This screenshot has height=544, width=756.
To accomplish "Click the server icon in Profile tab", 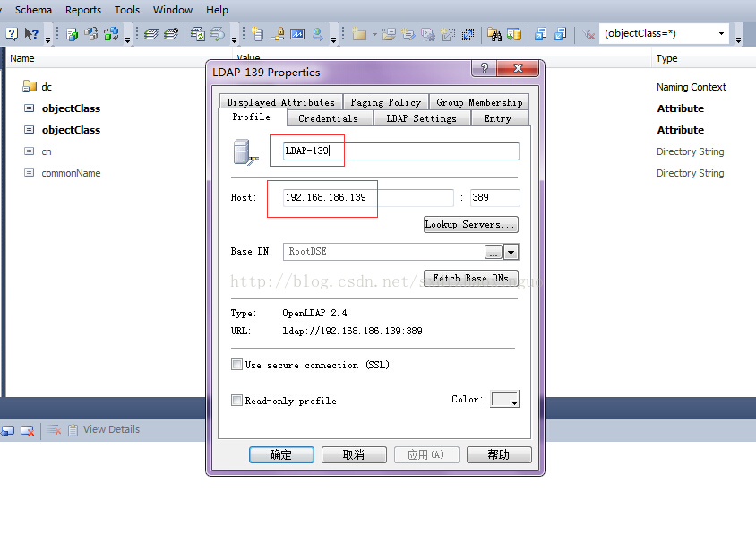I will 245,152.
